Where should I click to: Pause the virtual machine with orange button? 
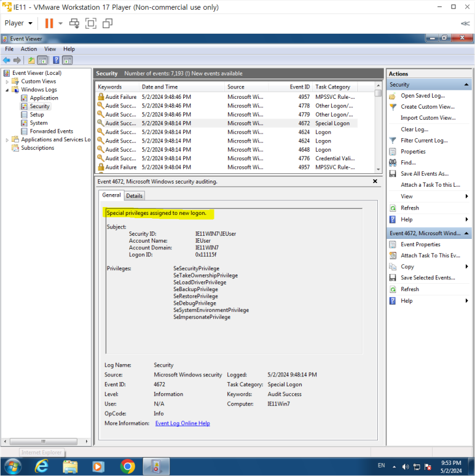coord(49,23)
